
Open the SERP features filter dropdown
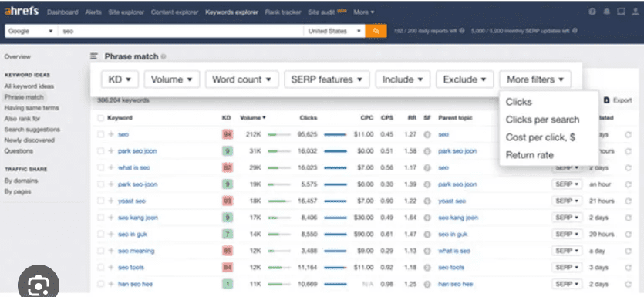(326, 79)
